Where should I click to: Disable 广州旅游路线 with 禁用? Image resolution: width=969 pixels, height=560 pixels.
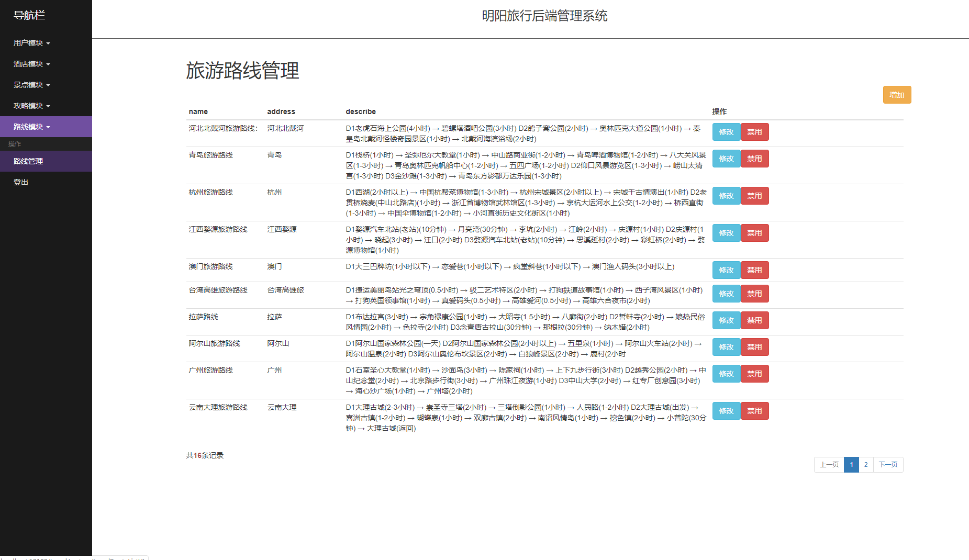(x=754, y=374)
